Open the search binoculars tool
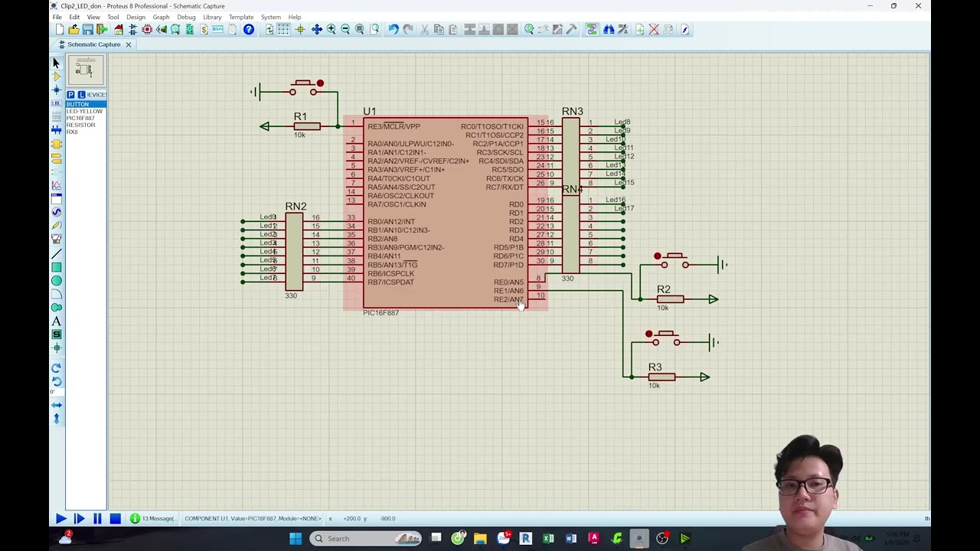The width and height of the screenshot is (980, 551). click(609, 29)
